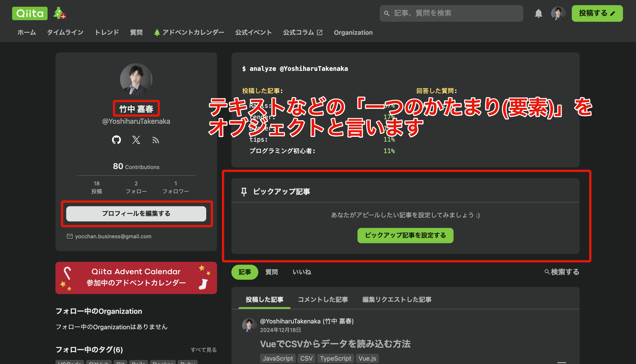Open the トレンド menu item
Screen dimensions: 636x364
107,32
